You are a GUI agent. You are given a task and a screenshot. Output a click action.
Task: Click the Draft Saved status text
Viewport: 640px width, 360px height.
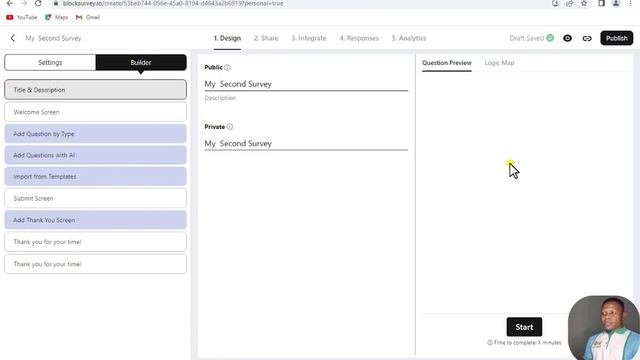tap(527, 38)
